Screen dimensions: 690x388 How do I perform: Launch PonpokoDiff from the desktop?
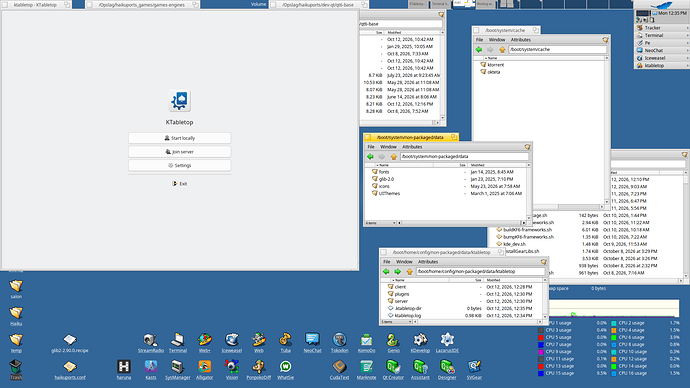pyautogui.click(x=258, y=370)
